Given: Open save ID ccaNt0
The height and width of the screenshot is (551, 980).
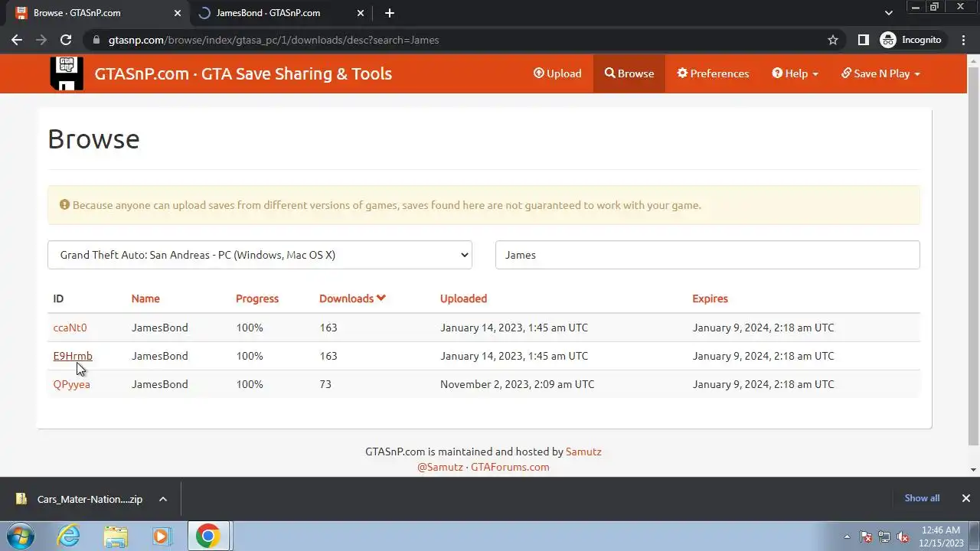Looking at the screenshot, I should pos(70,328).
